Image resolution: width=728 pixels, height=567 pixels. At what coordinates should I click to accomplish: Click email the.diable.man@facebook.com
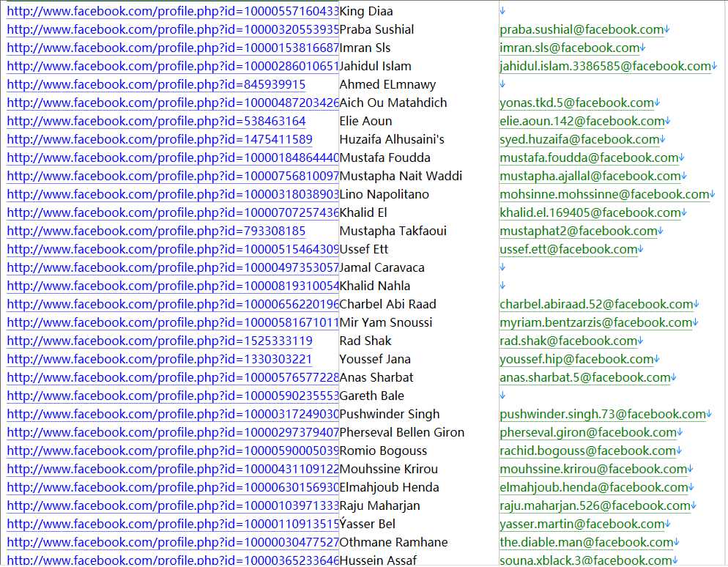click(587, 542)
